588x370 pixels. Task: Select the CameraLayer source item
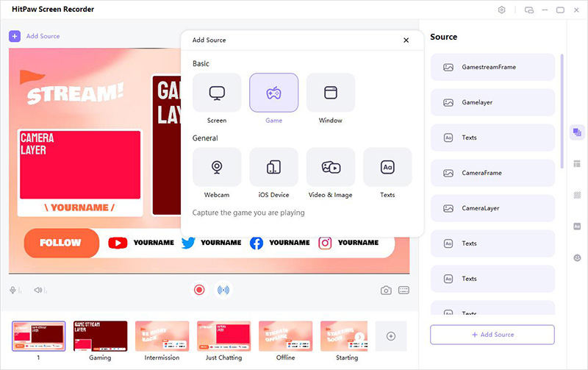pos(492,208)
